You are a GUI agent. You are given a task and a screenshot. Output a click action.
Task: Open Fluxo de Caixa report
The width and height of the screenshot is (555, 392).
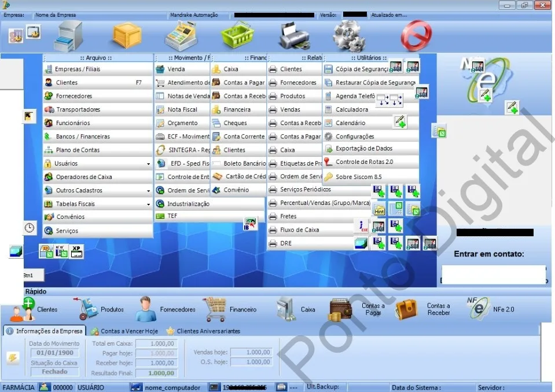311,230
